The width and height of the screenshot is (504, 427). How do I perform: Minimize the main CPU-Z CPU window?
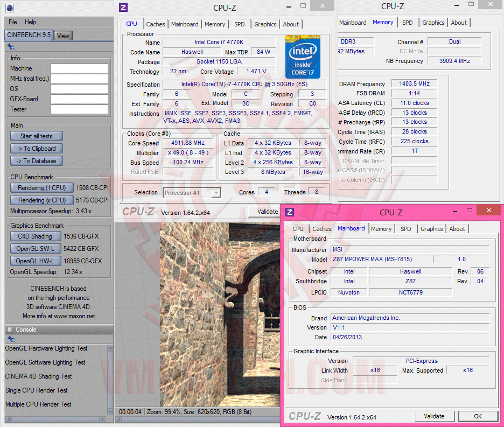click(x=289, y=7)
